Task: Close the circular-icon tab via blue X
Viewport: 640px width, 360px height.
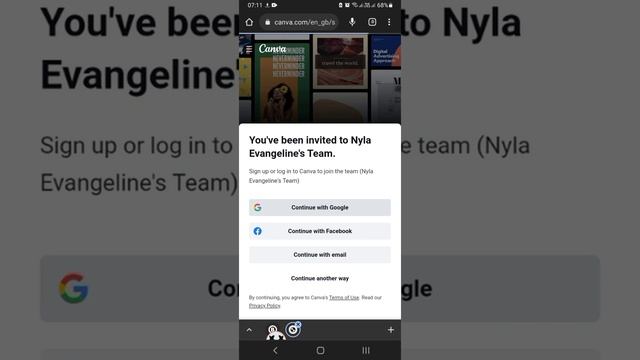Action: (x=298, y=324)
